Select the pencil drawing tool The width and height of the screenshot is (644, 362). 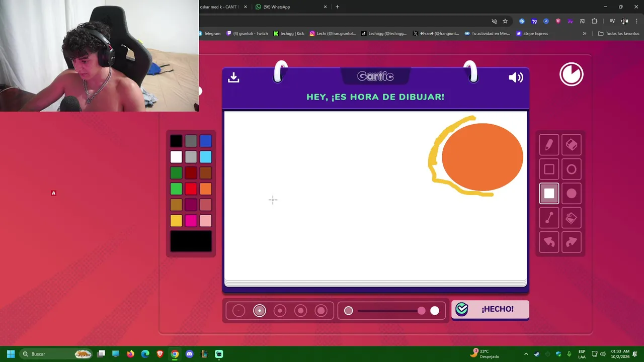pos(549,145)
